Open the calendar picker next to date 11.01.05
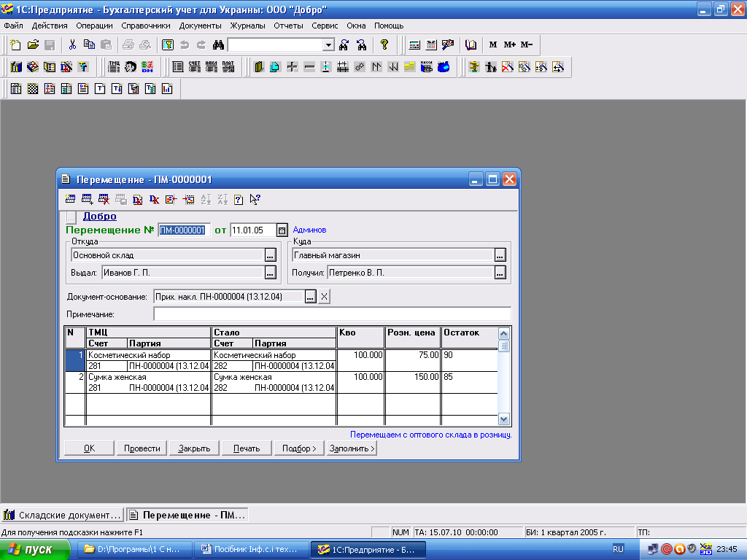747x560 pixels. click(x=282, y=230)
